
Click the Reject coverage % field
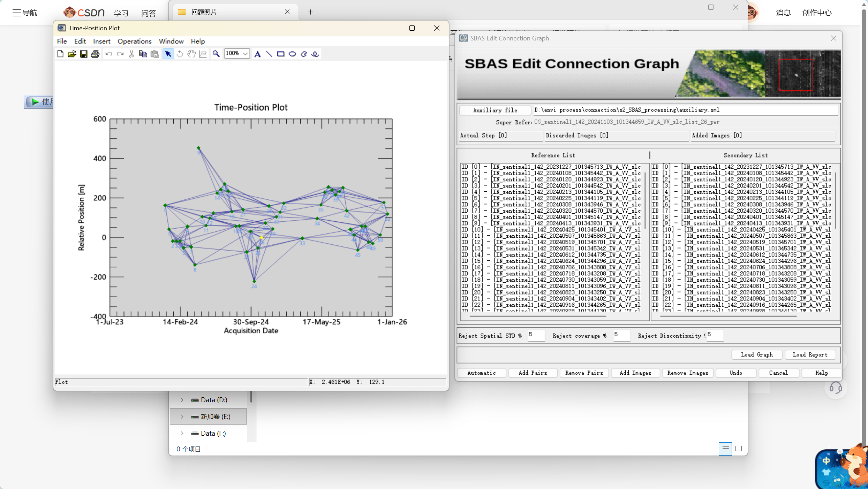click(x=621, y=335)
